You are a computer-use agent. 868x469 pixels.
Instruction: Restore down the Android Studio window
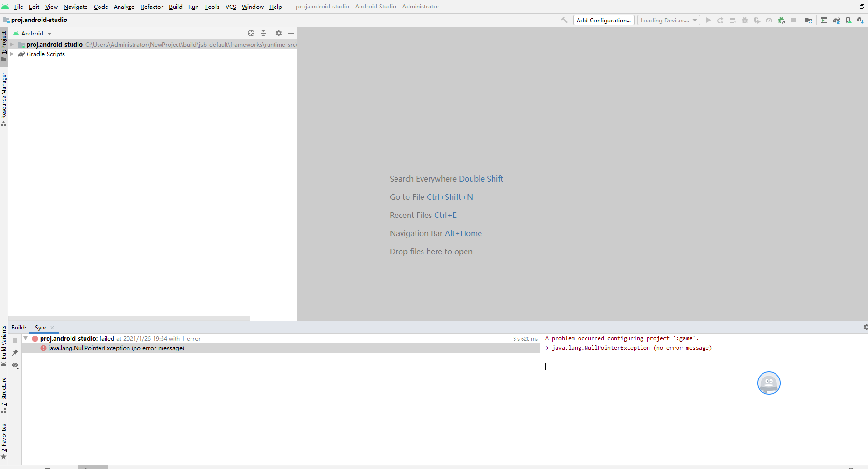tap(861, 7)
